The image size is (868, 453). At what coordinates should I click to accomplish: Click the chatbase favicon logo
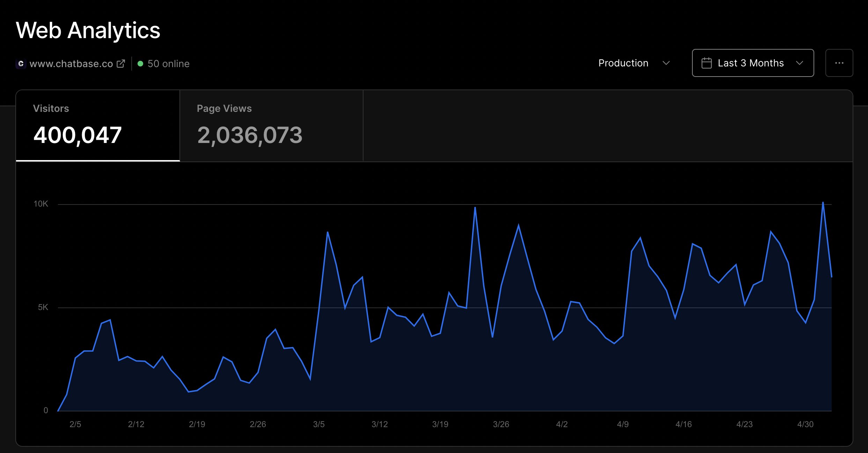pos(21,64)
